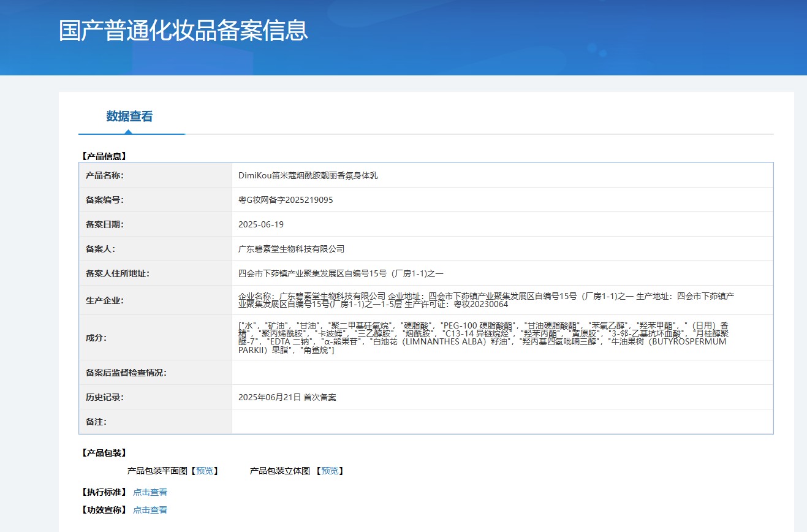Open the 数据查看 tab
Image resolution: width=807 pixels, height=532 pixels.
click(129, 116)
